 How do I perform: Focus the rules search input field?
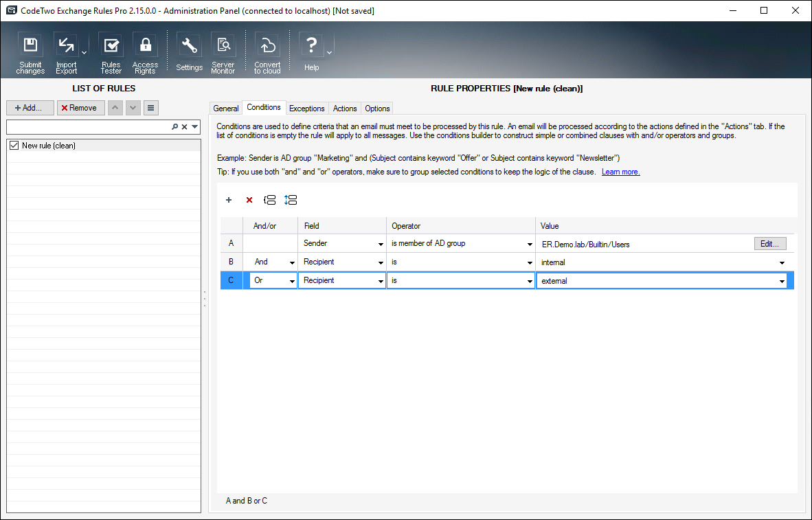(x=88, y=127)
